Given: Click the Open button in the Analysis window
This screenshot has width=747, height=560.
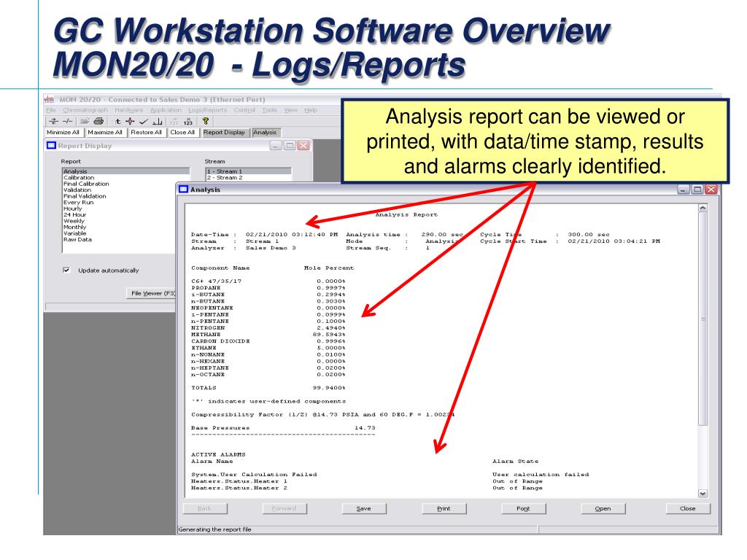Looking at the screenshot, I should (603, 508).
